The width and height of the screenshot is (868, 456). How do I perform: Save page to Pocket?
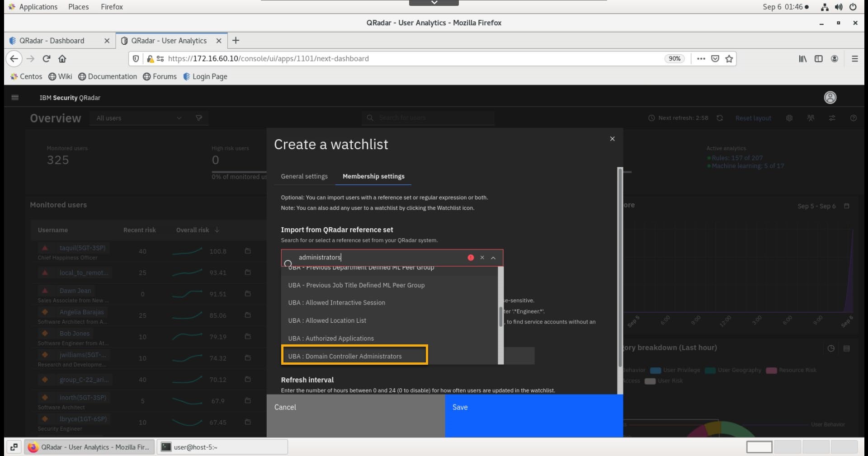715,59
